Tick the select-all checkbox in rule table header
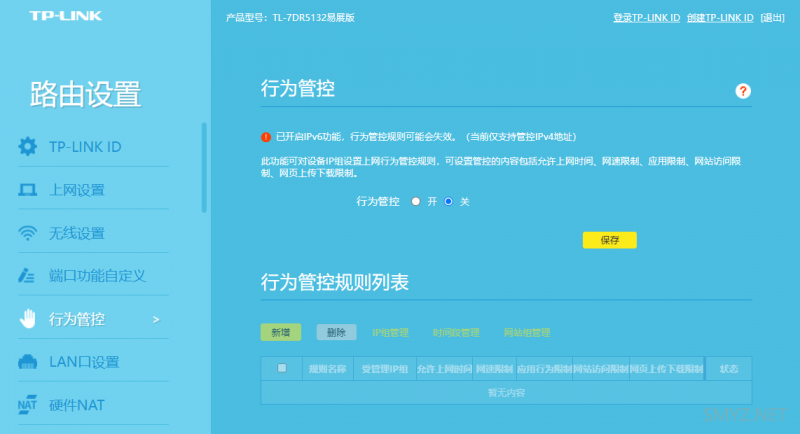800x434 pixels. 282,368
